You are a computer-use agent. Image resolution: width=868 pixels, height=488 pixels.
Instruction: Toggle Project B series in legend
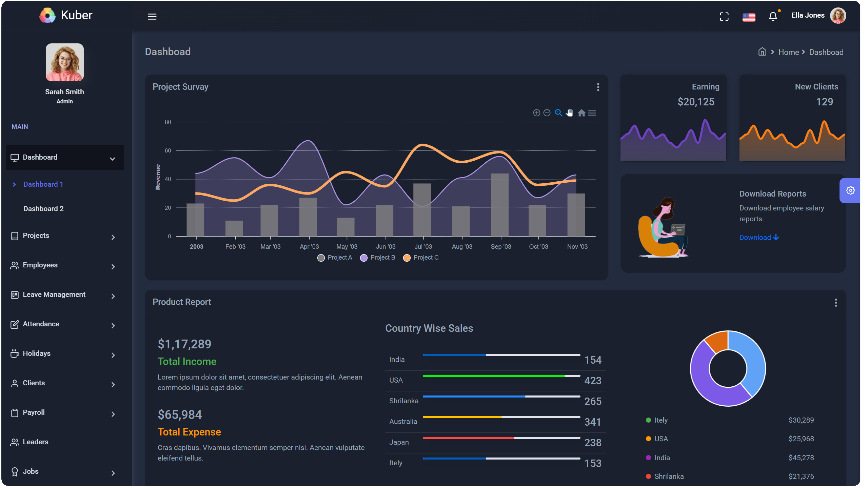(x=378, y=258)
